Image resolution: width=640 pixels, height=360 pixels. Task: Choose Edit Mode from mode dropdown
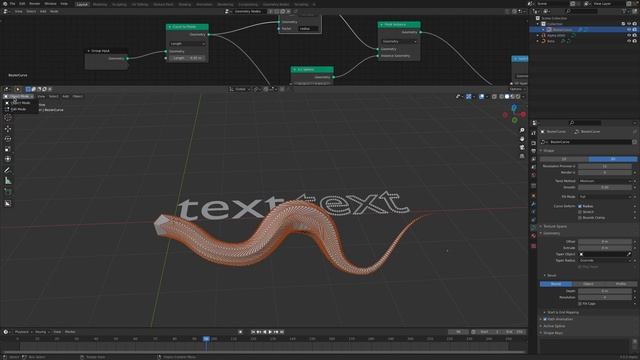18,109
